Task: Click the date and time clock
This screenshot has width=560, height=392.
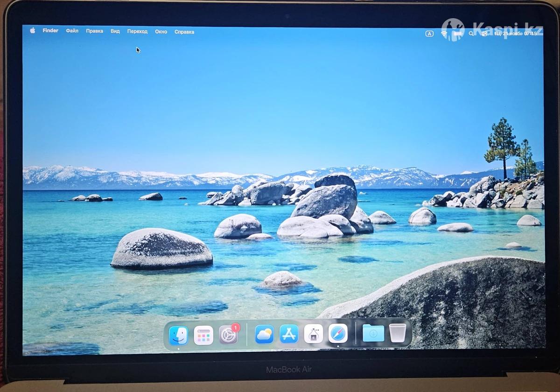Action: click(516, 34)
